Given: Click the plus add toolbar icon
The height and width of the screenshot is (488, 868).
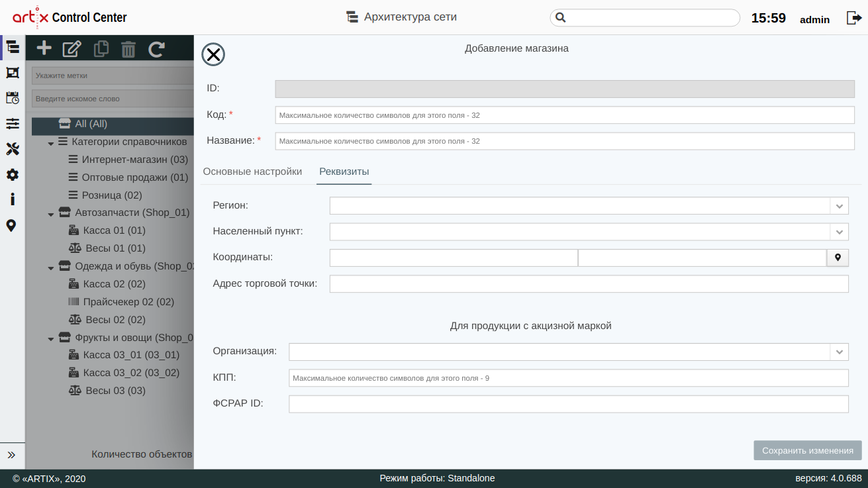Looking at the screenshot, I should pos(44,48).
